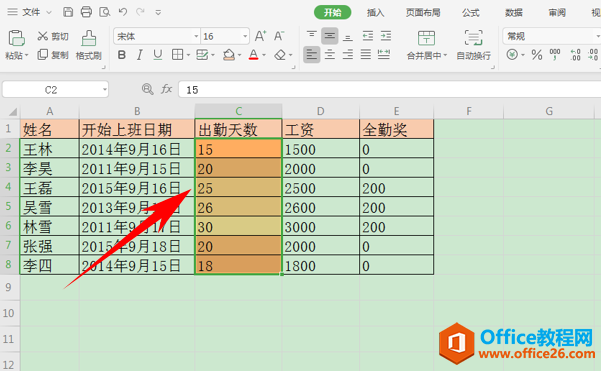602x371 pixels.
Task: Increase decimal places
Action: click(x=575, y=55)
